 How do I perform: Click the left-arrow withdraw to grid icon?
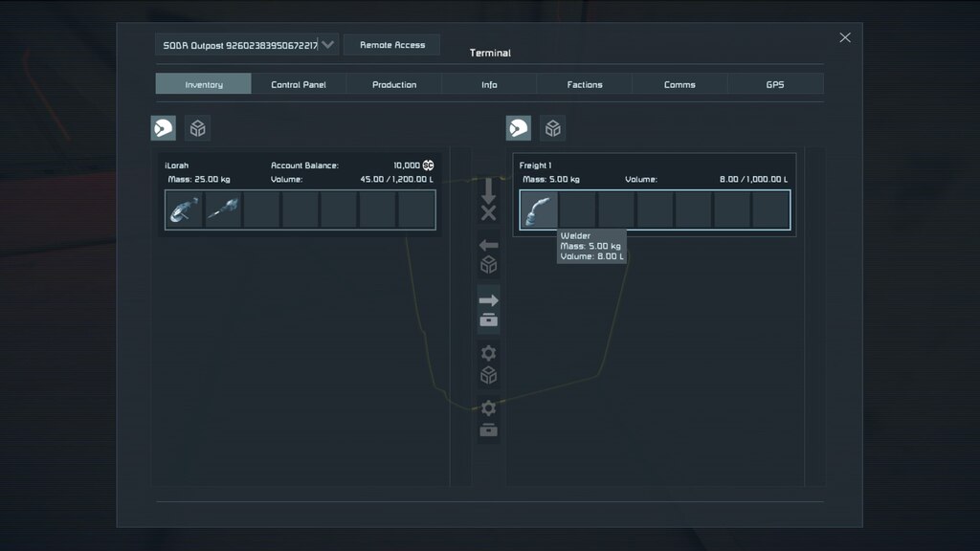tap(488, 254)
